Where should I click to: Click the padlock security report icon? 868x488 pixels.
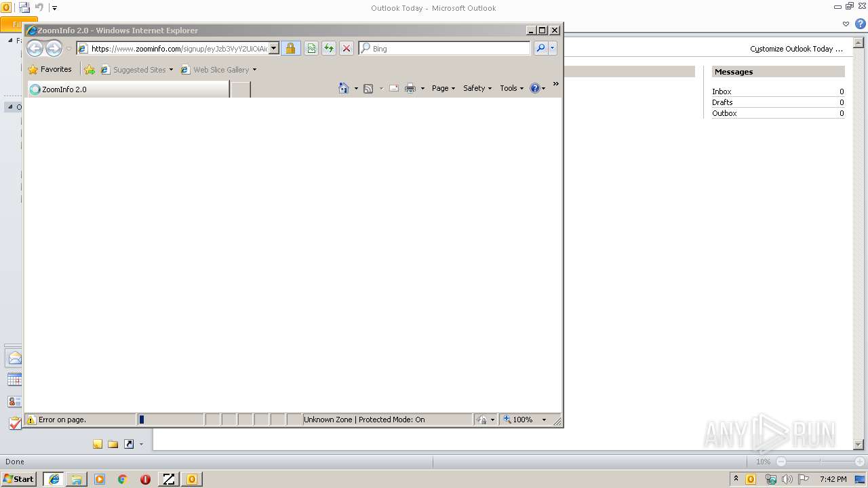click(x=291, y=48)
